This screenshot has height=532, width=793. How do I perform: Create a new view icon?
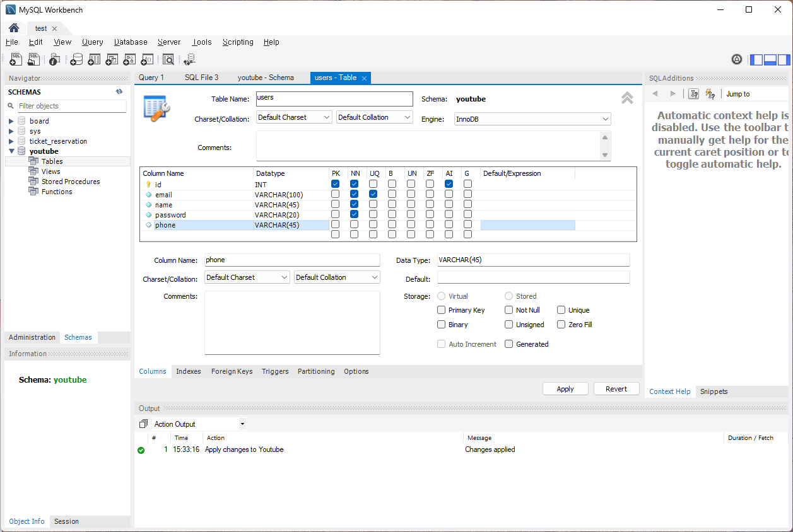[x=112, y=60]
